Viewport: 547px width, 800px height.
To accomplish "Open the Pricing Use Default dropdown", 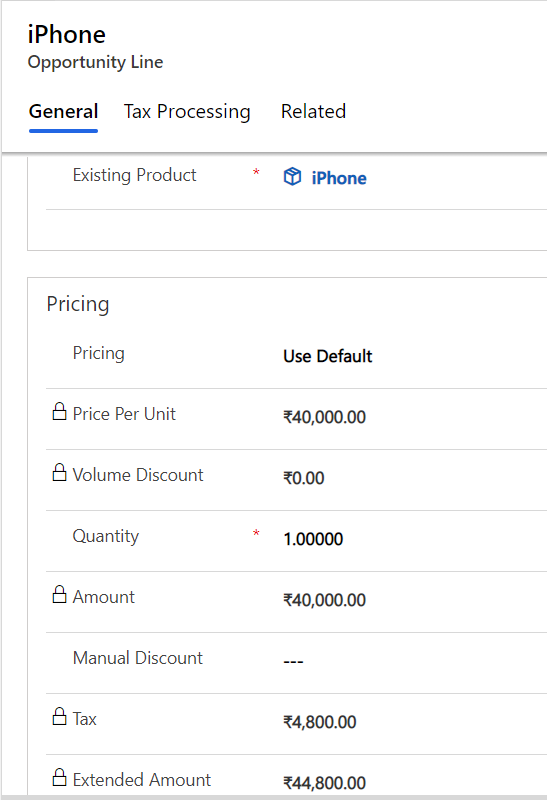I will coord(328,356).
